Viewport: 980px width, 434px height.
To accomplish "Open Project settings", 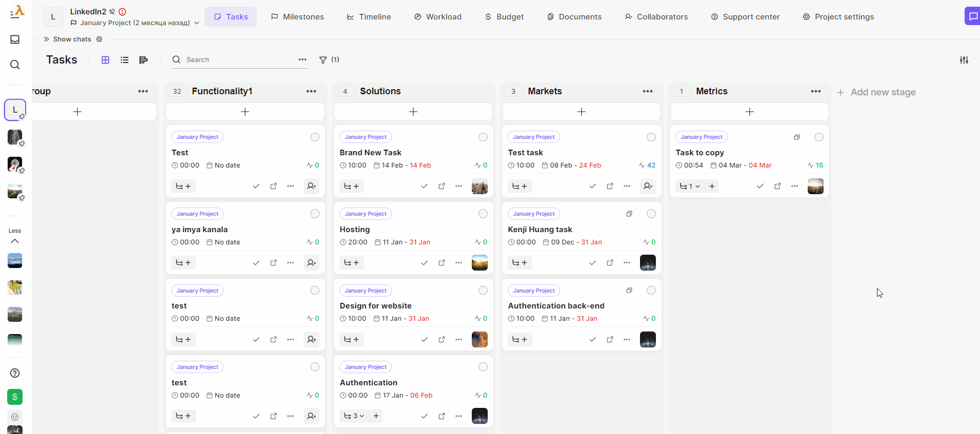I will pyautogui.click(x=838, y=17).
